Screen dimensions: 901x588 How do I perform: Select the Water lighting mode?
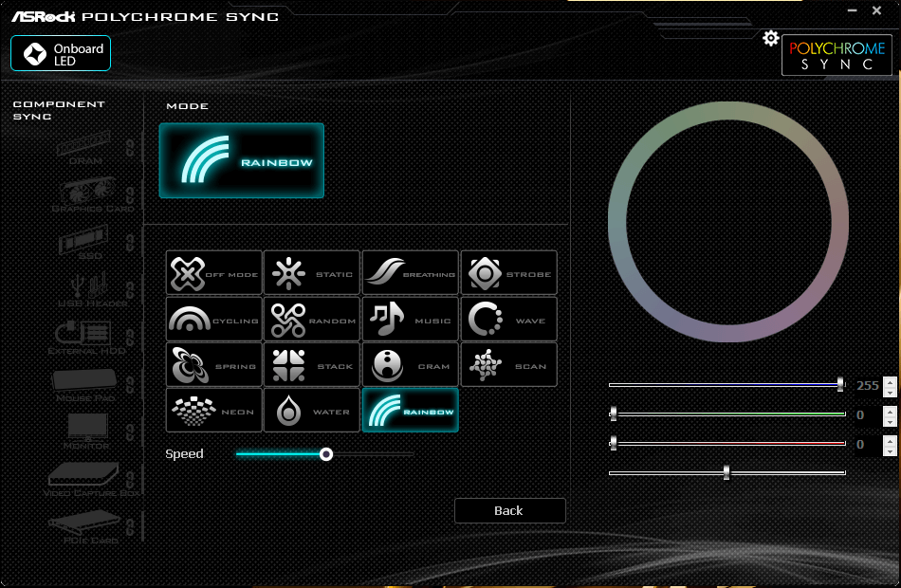[x=312, y=411]
